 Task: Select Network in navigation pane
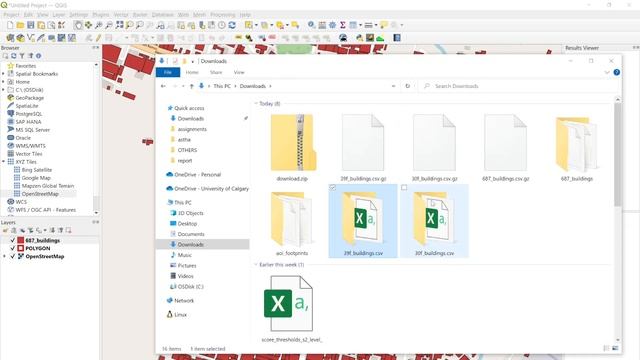coord(184,300)
